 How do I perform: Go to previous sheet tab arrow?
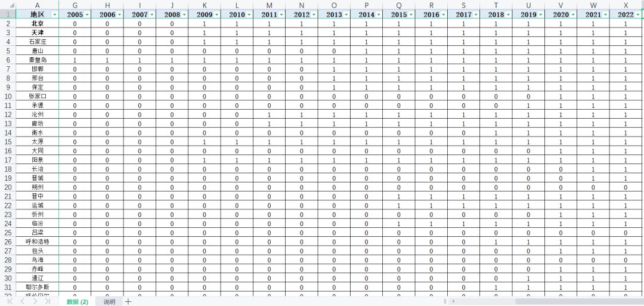tap(23, 302)
